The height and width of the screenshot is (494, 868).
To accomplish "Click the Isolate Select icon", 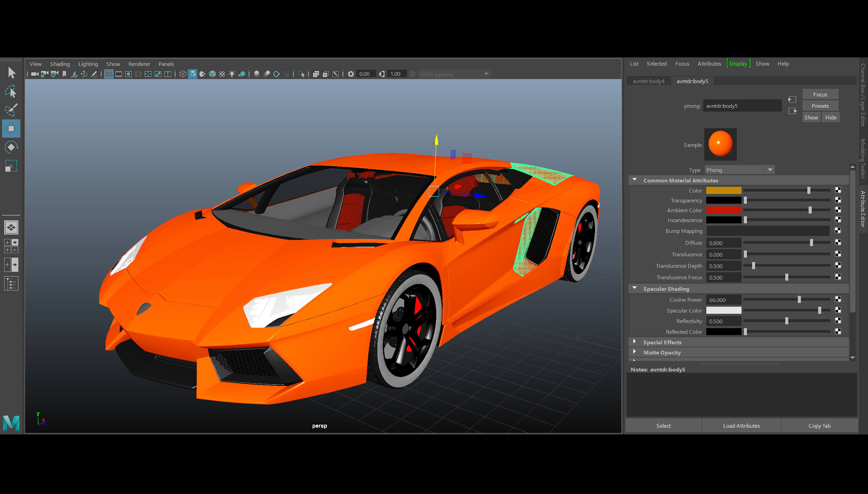I will (301, 74).
